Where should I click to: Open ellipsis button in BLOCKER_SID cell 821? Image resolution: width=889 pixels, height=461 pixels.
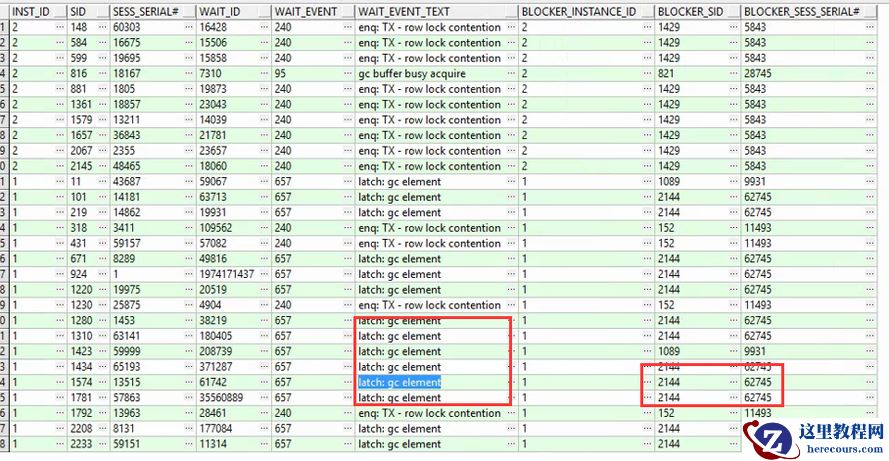(x=733, y=74)
